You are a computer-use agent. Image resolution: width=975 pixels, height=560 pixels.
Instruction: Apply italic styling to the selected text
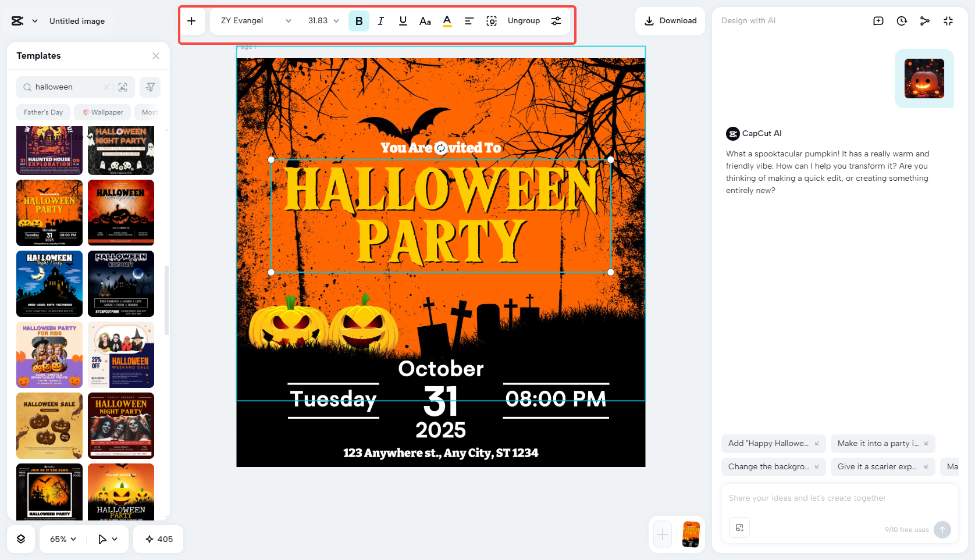tap(381, 20)
